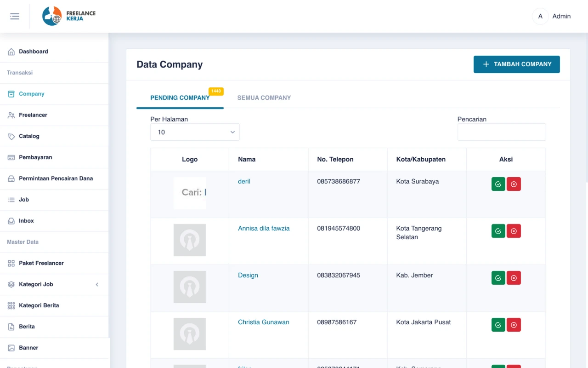Click the Inbox tray icon in sidebar
The width and height of the screenshot is (588, 368).
click(11, 221)
